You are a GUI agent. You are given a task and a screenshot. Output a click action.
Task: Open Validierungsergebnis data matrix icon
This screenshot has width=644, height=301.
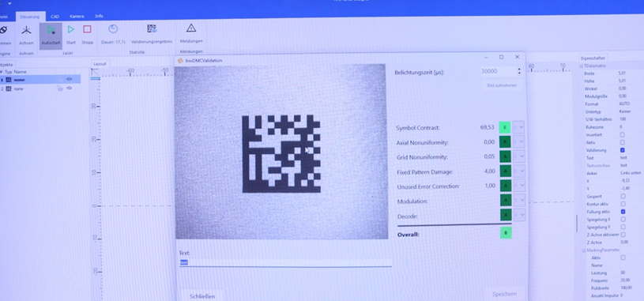point(152,28)
